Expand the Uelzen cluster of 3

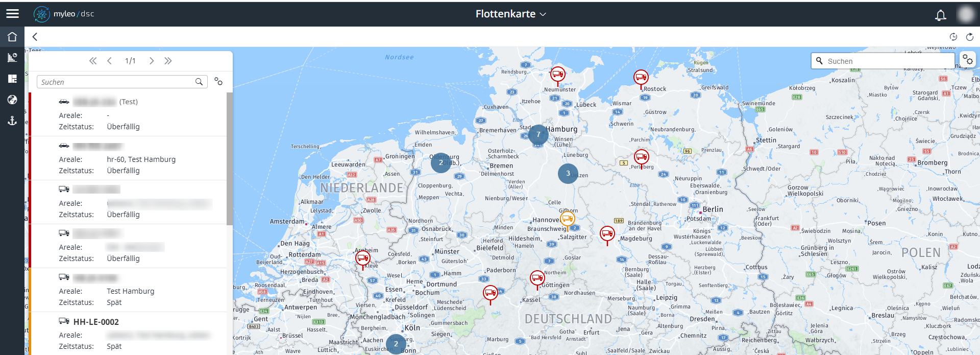568,174
